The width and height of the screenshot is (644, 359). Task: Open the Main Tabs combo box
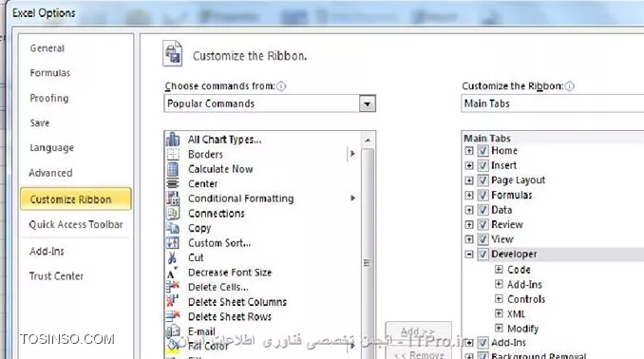(x=552, y=104)
